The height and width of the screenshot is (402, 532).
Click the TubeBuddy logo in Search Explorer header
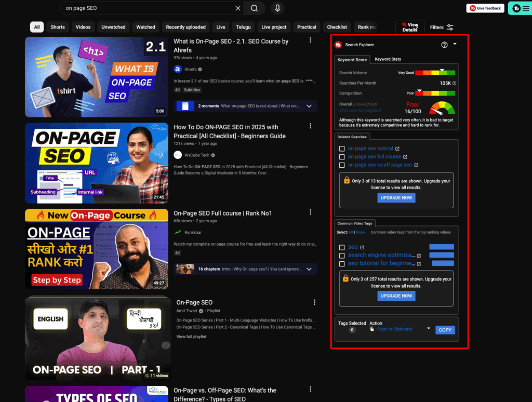tap(338, 45)
